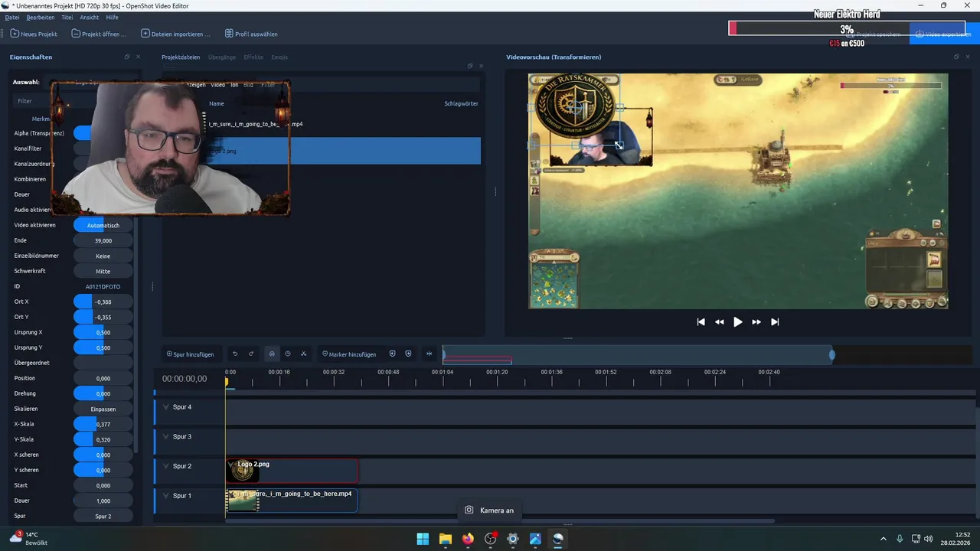Image resolution: width=980 pixels, height=551 pixels.
Task: Click Spur hinzufügen button
Action: [190, 354]
